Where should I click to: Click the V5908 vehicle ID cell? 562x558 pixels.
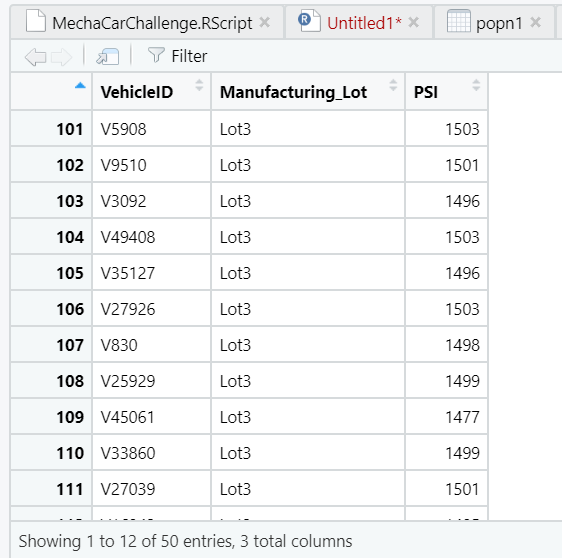coord(151,129)
